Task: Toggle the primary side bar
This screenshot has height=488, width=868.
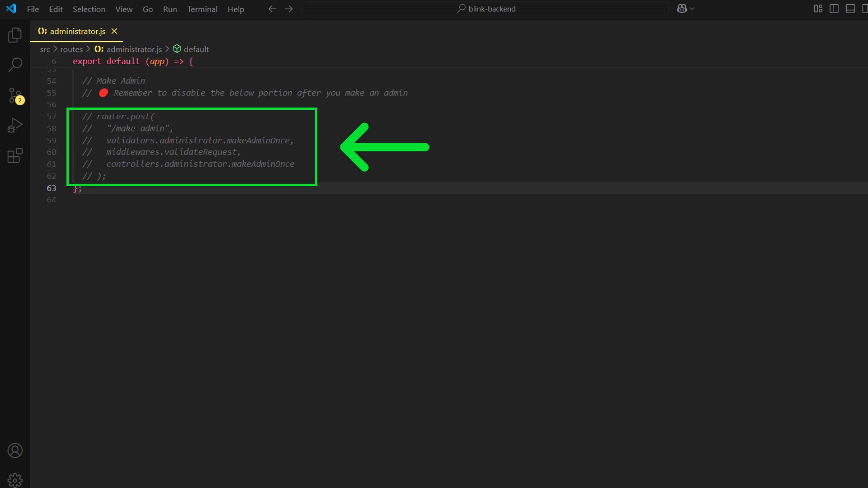Action: (834, 9)
